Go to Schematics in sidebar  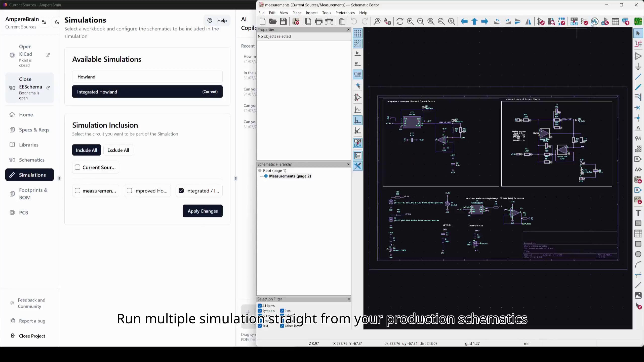pyautogui.click(x=29, y=160)
